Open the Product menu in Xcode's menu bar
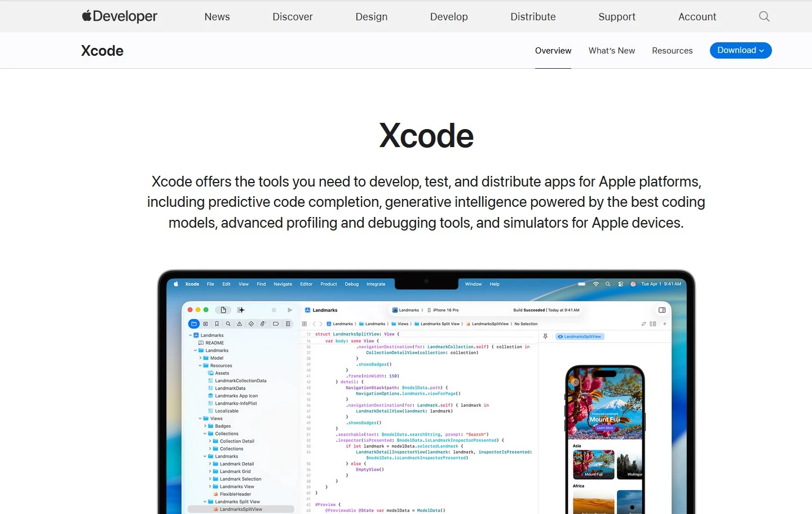This screenshot has width=812, height=514. coord(329,284)
